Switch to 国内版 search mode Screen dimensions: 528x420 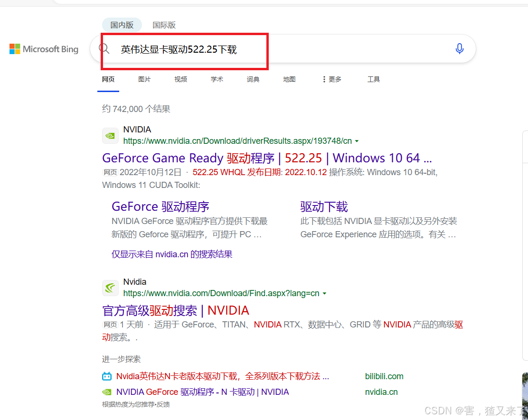pyautogui.click(x=122, y=25)
